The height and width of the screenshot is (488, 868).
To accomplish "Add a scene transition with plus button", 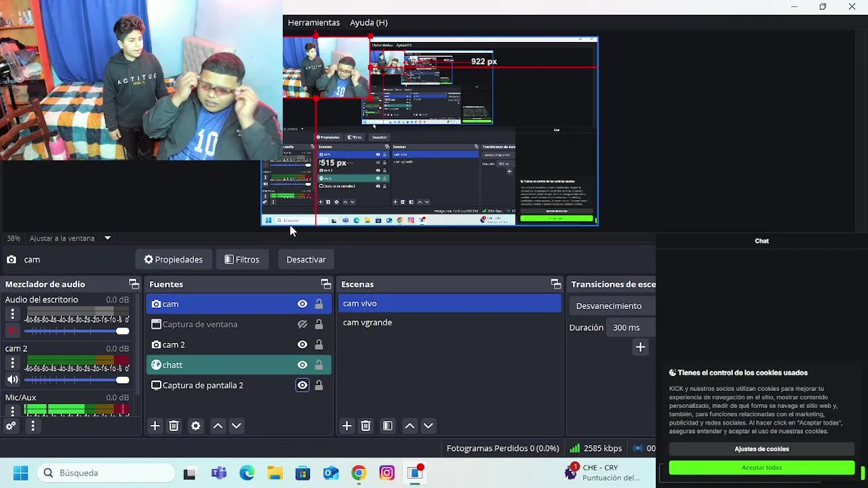I will tap(640, 347).
